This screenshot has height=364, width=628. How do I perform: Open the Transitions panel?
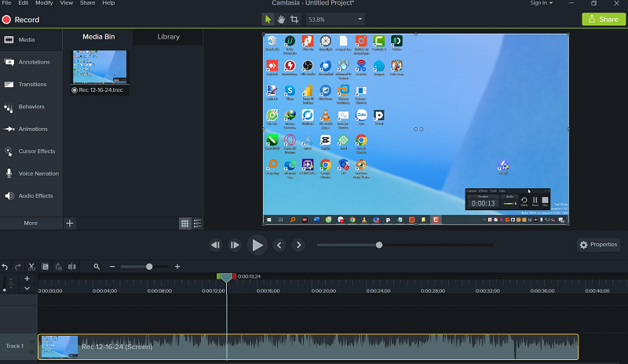click(31, 85)
